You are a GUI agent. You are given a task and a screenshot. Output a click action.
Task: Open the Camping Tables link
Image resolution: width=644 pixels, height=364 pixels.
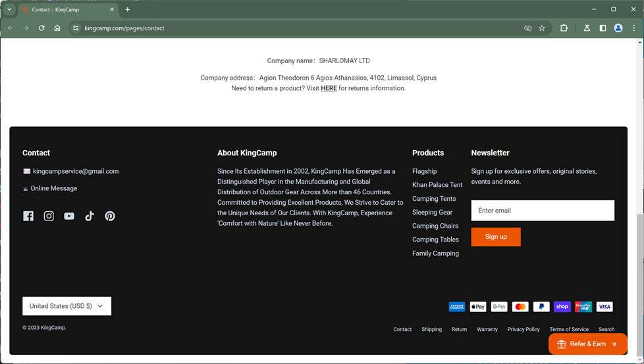pyautogui.click(x=435, y=240)
